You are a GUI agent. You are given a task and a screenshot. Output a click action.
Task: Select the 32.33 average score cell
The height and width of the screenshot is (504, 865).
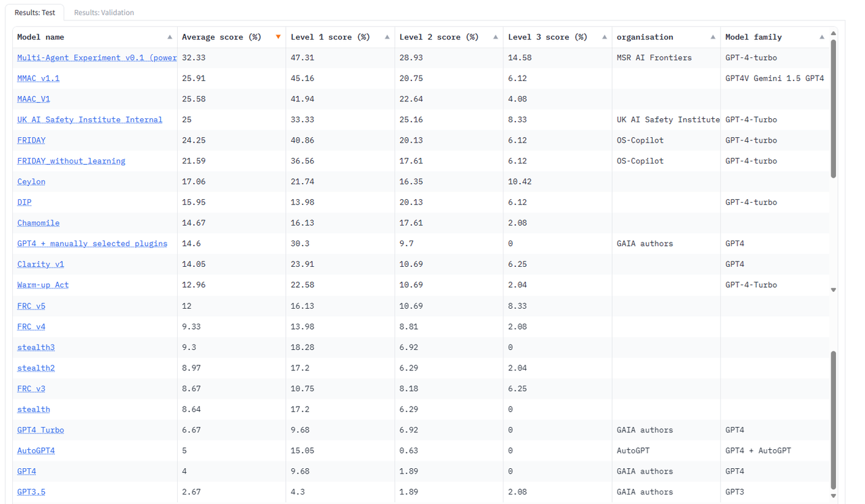pos(231,58)
